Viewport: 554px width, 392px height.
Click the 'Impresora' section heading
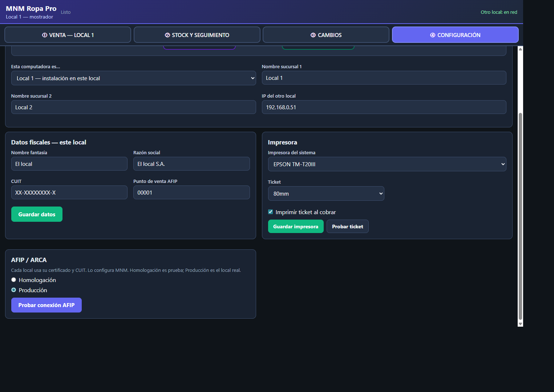pos(283,142)
